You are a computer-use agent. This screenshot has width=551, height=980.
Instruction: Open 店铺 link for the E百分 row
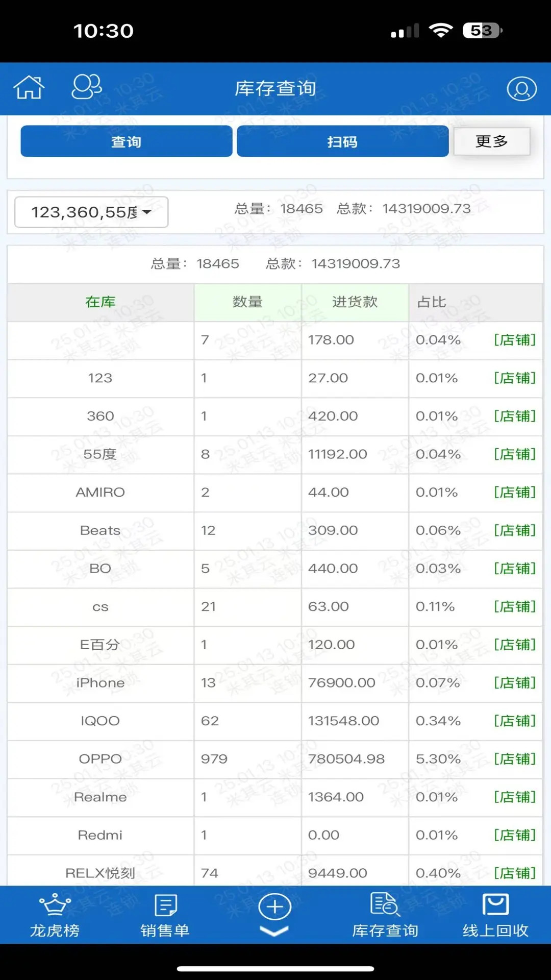(514, 645)
